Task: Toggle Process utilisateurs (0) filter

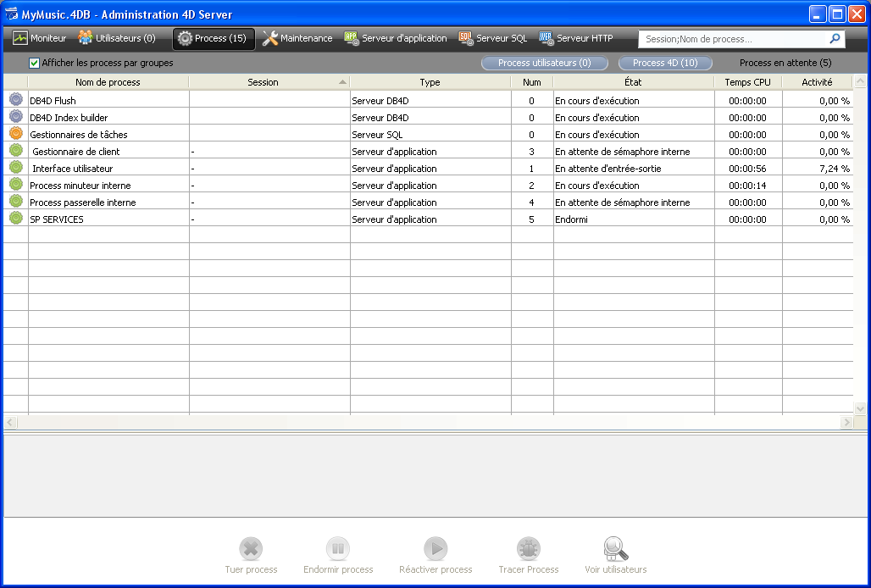Action: coord(544,63)
